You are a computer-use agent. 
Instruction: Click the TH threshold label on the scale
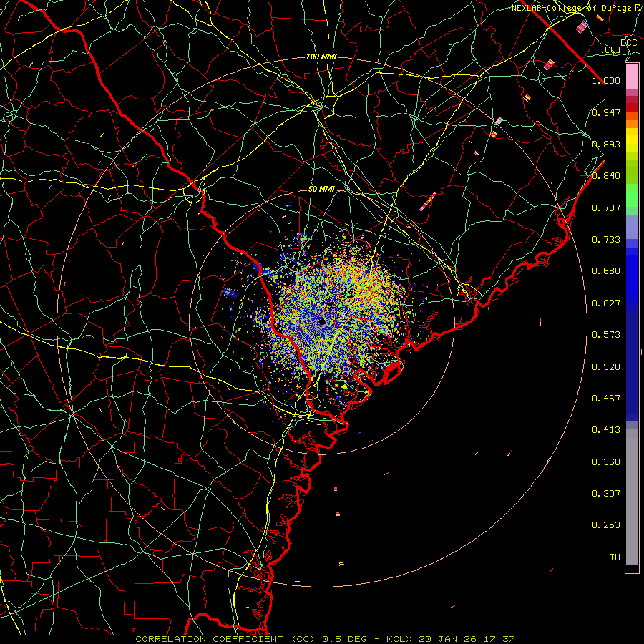pyautogui.click(x=615, y=557)
